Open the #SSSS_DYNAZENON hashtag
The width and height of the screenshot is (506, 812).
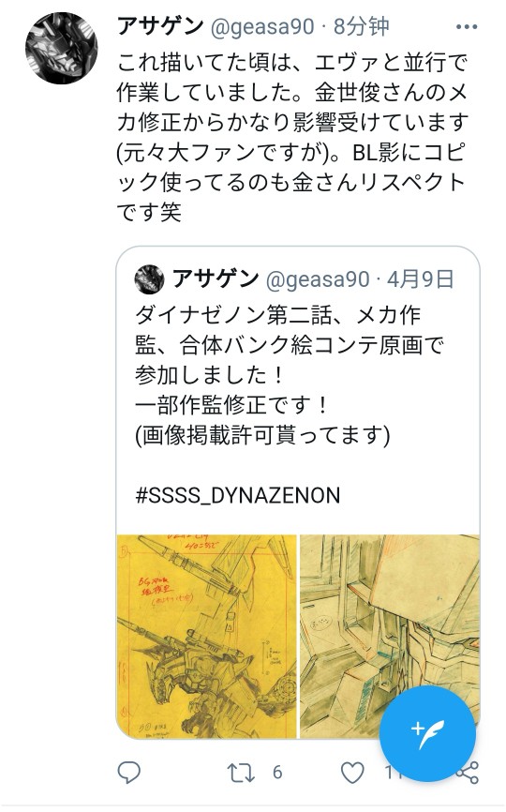click(x=237, y=496)
